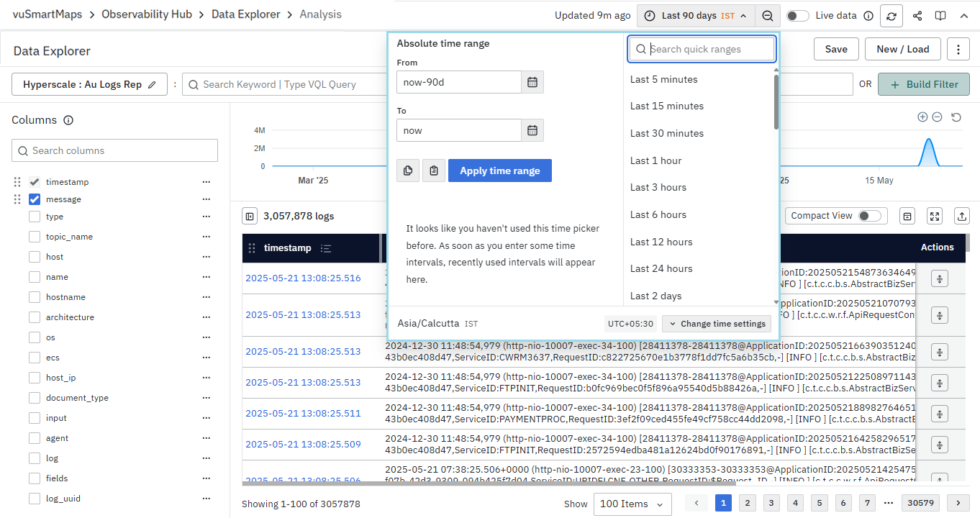
Task: Check the hostname column checkbox
Action: 35,297
